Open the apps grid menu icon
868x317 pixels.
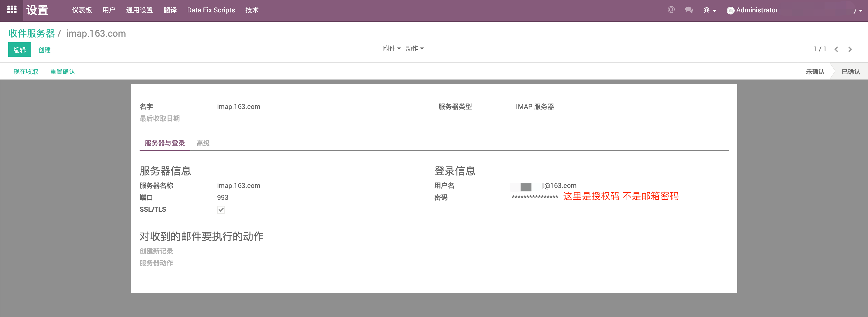coord(12,10)
